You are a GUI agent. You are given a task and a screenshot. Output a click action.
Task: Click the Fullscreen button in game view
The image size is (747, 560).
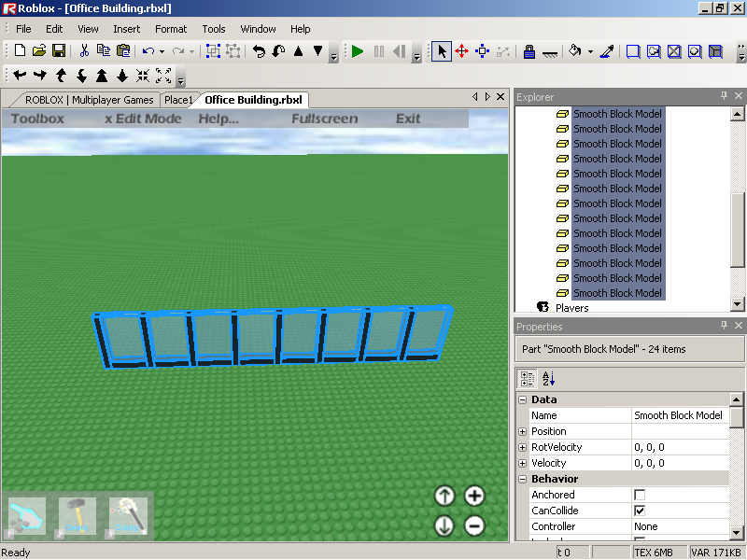324,119
